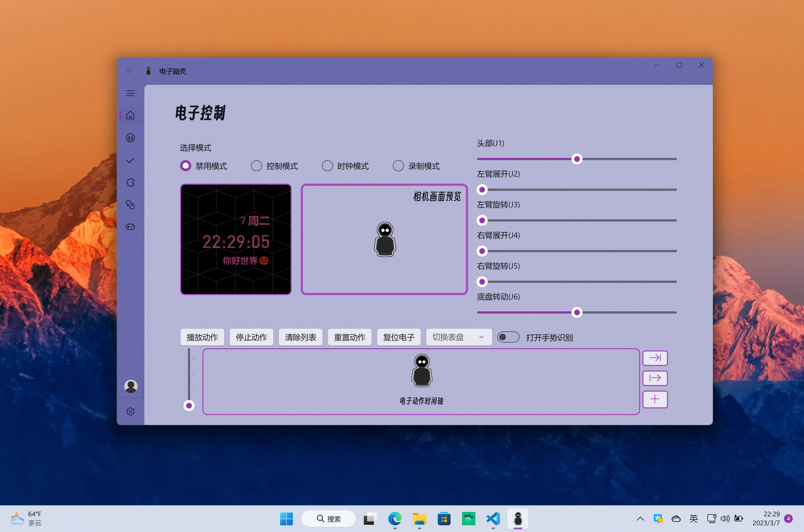Click the 清除列表 button
Screen dimensions: 804x532
300,337
